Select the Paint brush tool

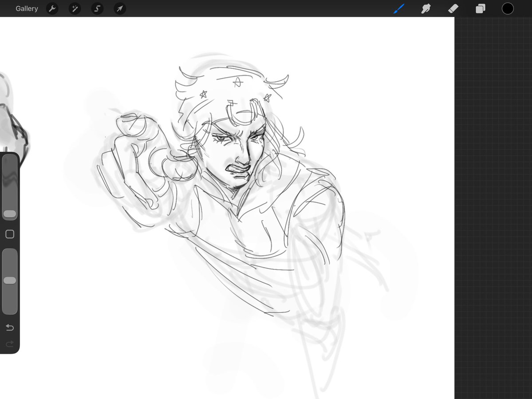399,8
